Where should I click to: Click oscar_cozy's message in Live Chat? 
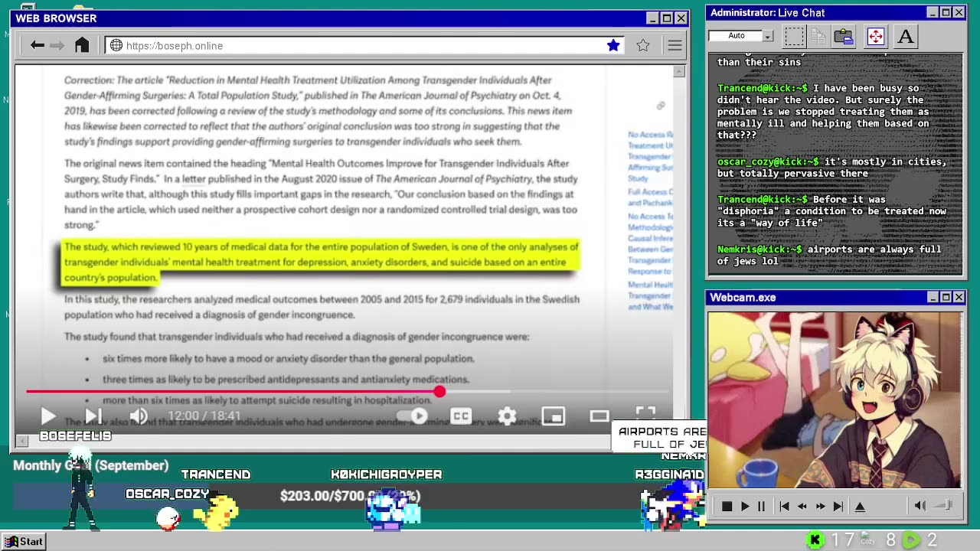click(832, 168)
